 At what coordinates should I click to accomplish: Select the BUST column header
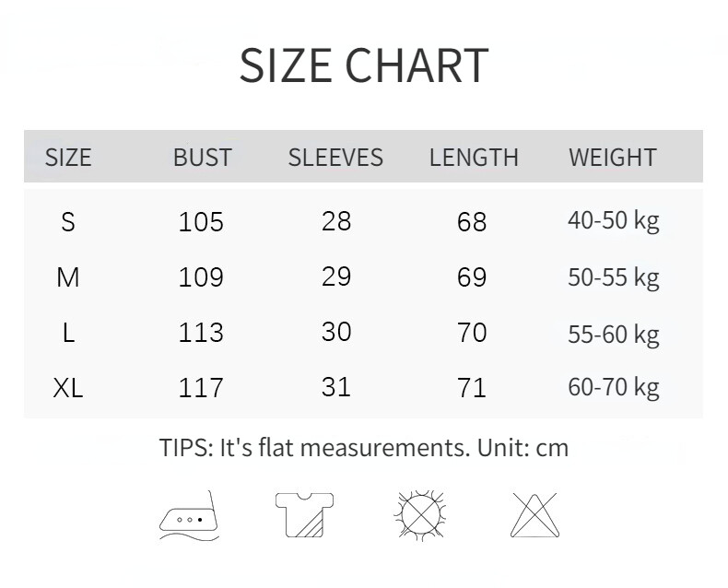pos(203,158)
